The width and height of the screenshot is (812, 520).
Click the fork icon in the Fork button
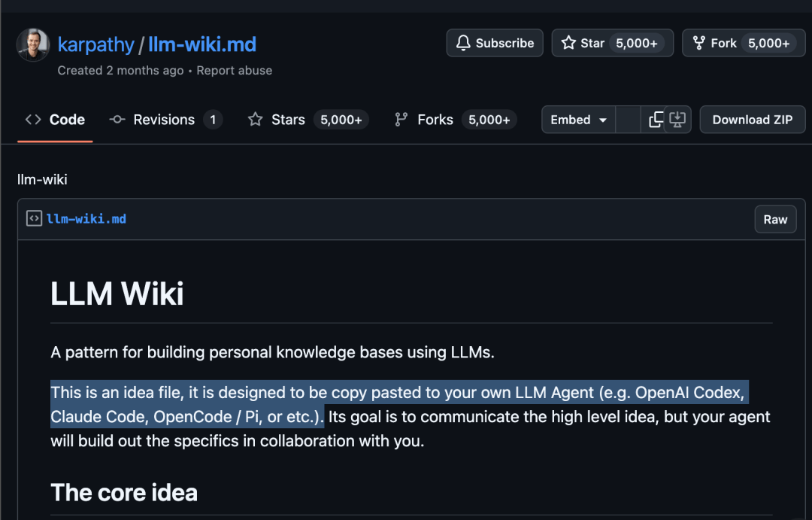pyautogui.click(x=699, y=43)
